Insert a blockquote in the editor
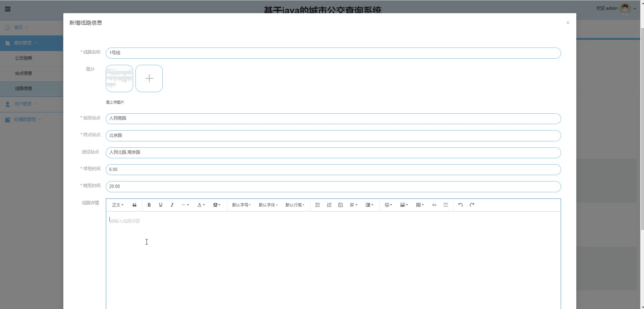This screenshot has width=644, height=309. coord(134,205)
